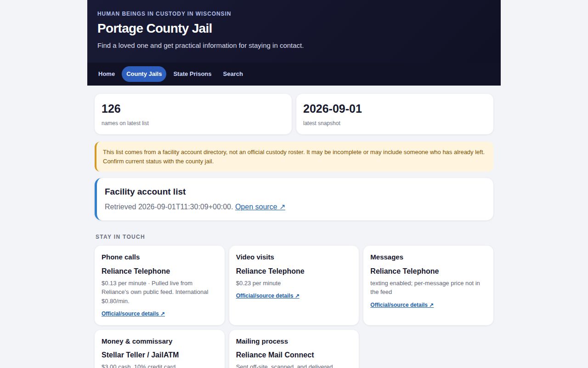Click the '$0.23 per minute' video rate
The image size is (588, 368).
coord(258,283)
